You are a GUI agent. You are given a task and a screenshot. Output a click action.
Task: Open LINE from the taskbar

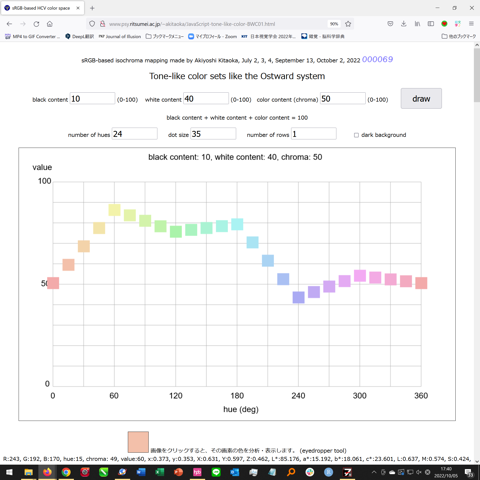click(x=216, y=472)
